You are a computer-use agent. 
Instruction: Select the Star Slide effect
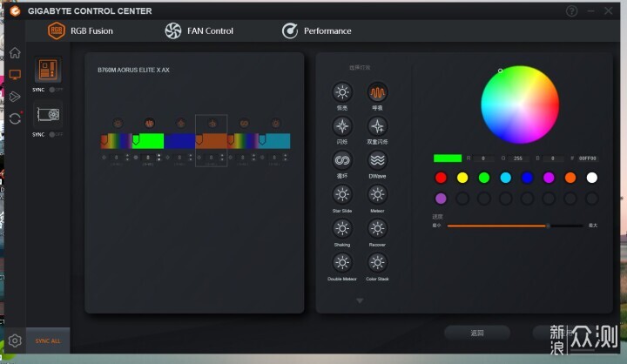pos(342,195)
